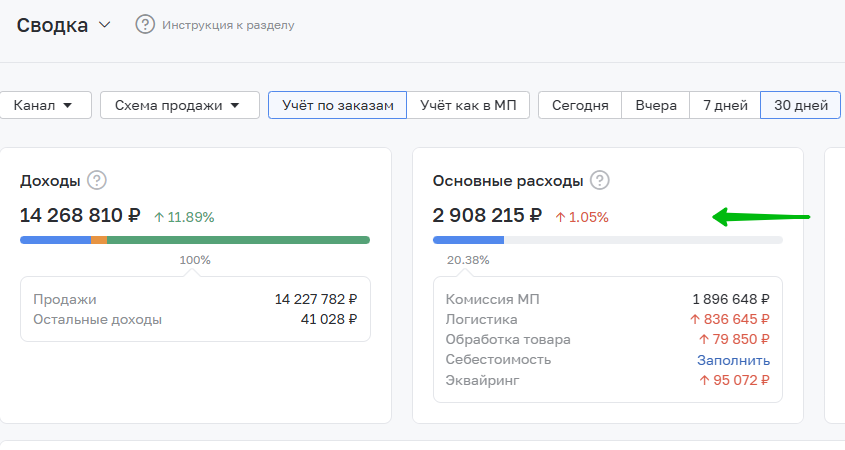
Task: Click the blue segment of expenses bar
Action: click(x=468, y=240)
